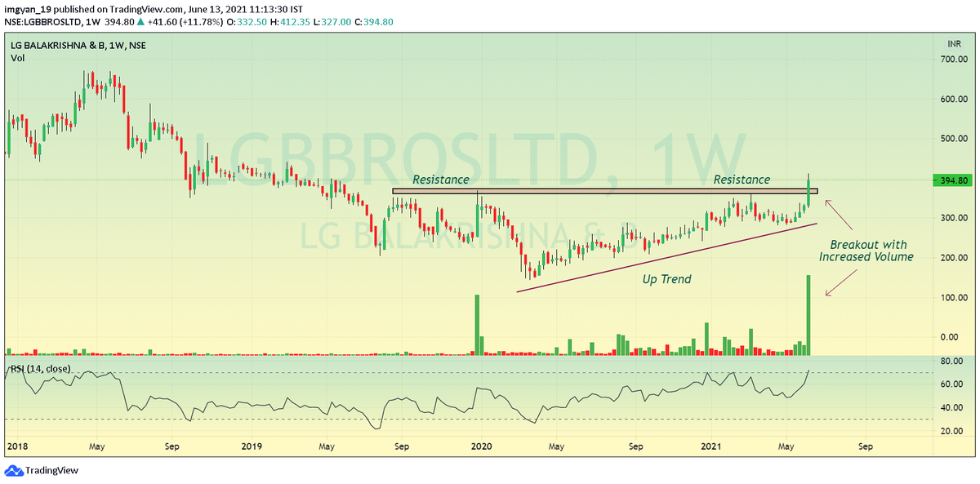Click the 100.00 price axis label
Viewport: 980px width, 484px height.
point(953,298)
